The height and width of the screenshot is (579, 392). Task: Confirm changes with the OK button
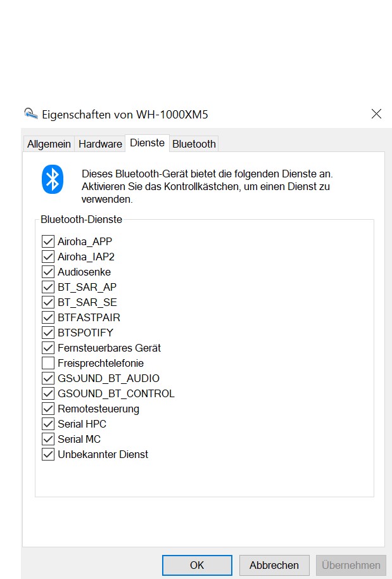coord(196,565)
